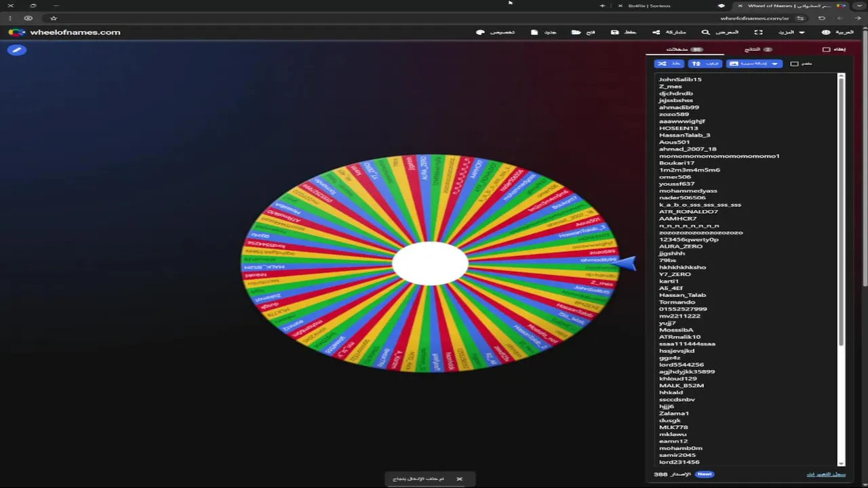The image size is (868, 488).
Task: Click the wheelofnames.com address bar
Action: click(x=754, y=18)
